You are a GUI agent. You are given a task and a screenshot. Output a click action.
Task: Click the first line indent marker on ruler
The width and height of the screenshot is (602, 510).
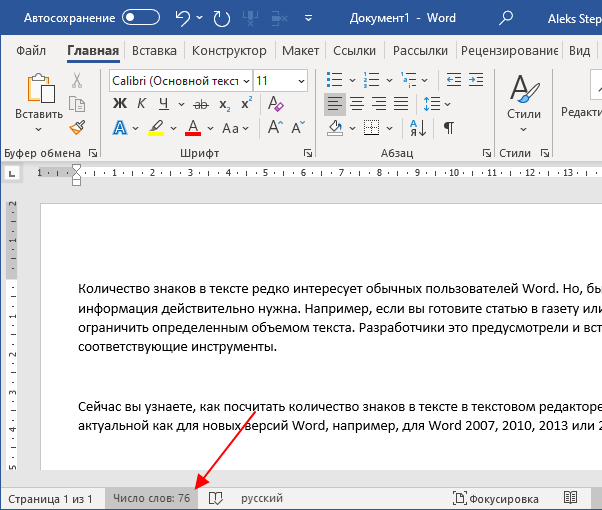coord(76,169)
